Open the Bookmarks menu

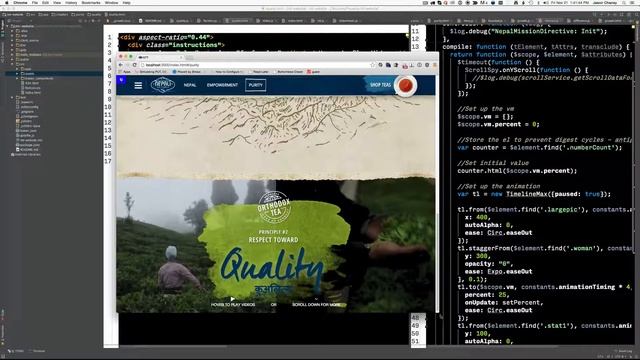[x=91, y=2]
